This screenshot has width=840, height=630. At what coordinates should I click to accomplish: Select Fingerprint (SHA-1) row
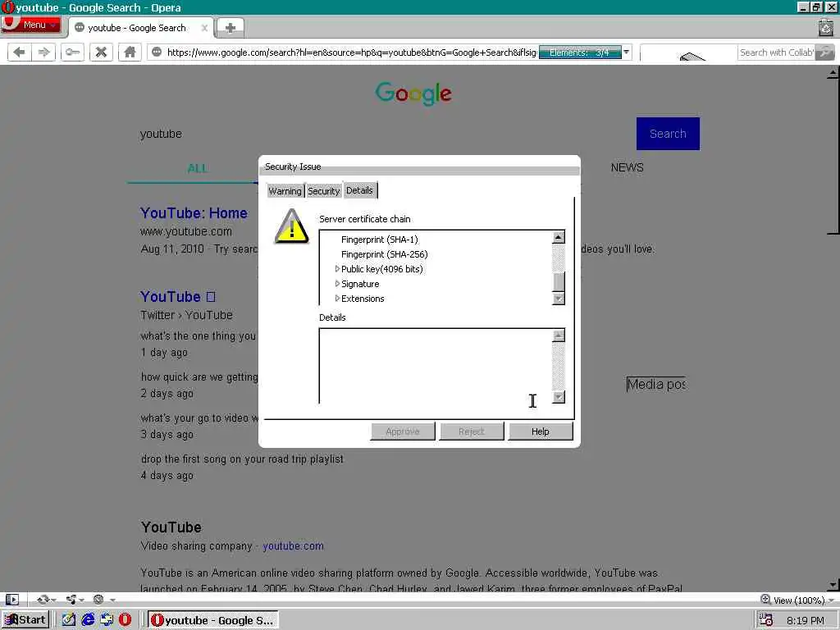pos(379,240)
